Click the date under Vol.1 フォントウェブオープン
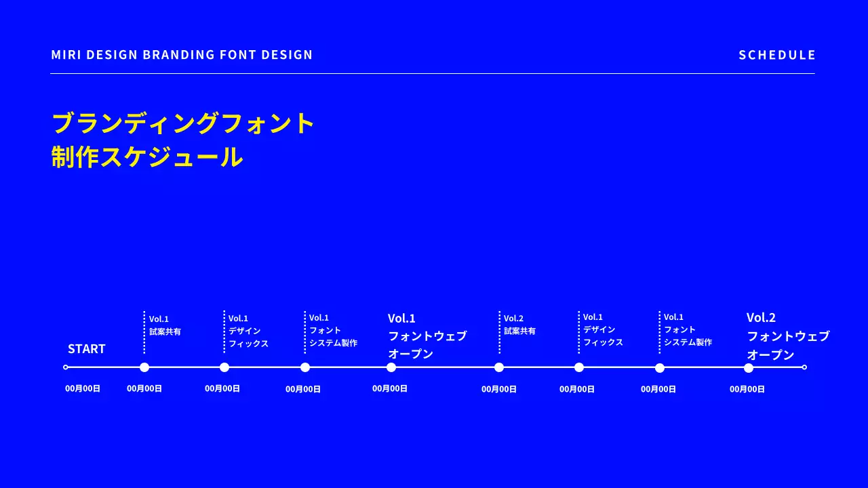The height and width of the screenshot is (488, 868). pos(390,388)
